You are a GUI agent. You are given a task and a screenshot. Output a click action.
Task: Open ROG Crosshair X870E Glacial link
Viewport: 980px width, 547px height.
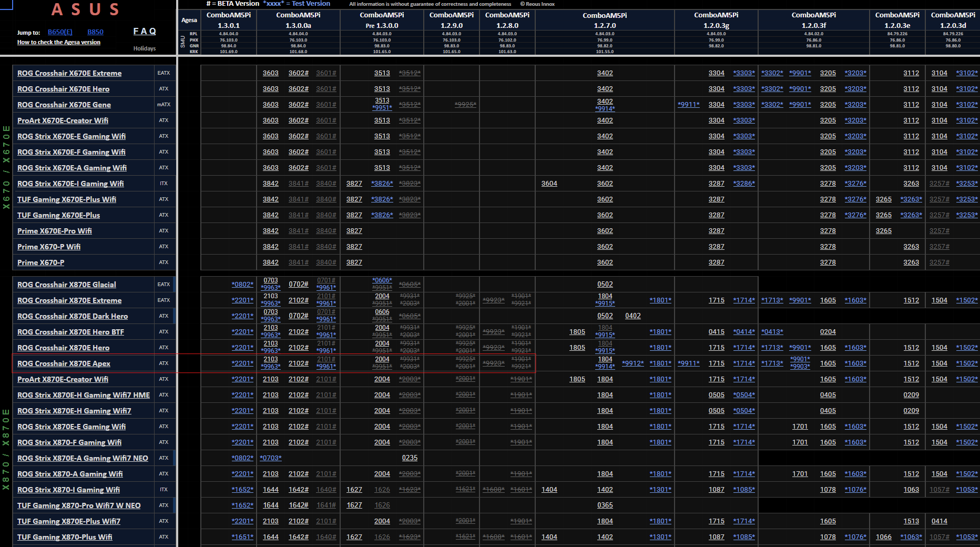(x=67, y=285)
